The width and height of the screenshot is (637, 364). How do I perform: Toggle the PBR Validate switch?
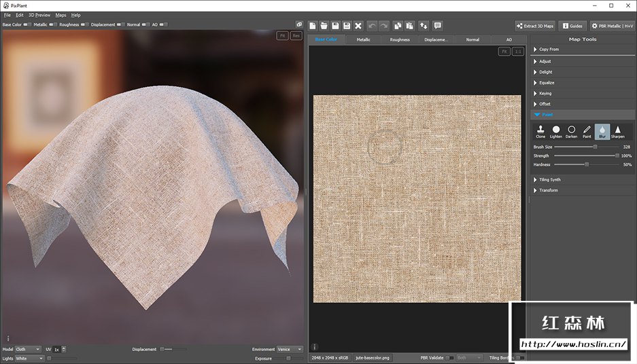click(x=449, y=357)
